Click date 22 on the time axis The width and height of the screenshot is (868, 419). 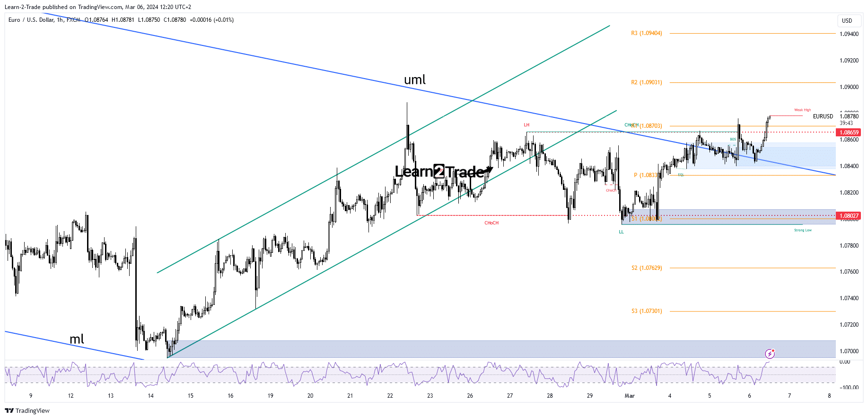coord(390,396)
